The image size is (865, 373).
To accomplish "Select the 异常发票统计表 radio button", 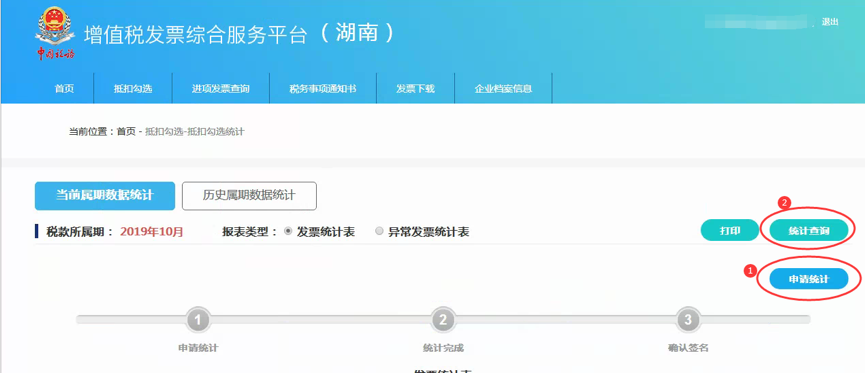I will pyautogui.click(x=379, y=232).
